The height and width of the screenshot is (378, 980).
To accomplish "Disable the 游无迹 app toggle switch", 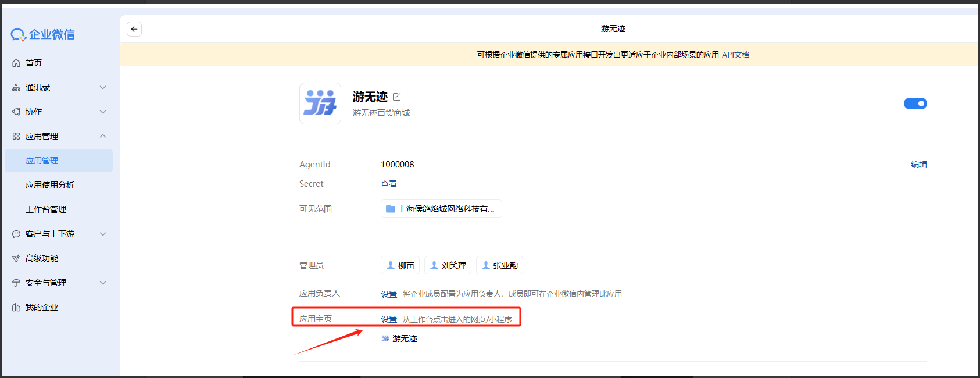I will pyautogui.click(x=915, y=104).
